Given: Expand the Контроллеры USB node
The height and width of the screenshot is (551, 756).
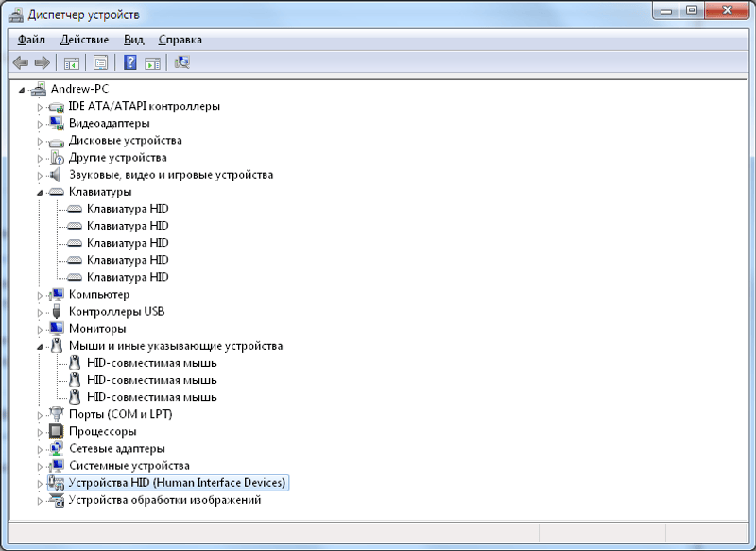Looking at the screenshot, I should click(x=40, y=313).
